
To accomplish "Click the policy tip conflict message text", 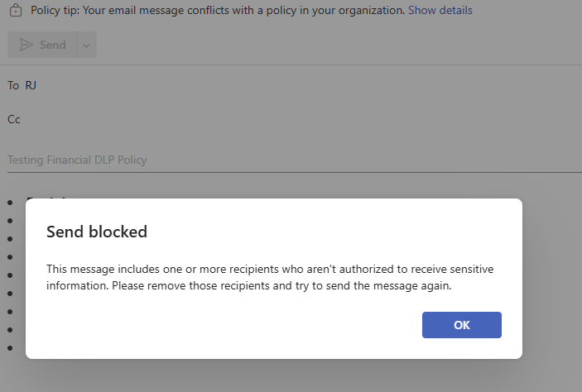I will point(218,10).
